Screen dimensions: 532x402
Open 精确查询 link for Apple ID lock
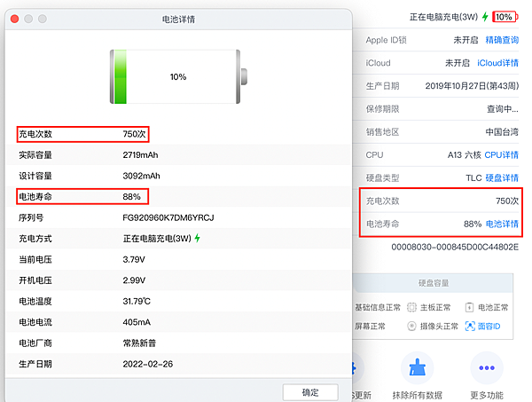tap(502, 40)
